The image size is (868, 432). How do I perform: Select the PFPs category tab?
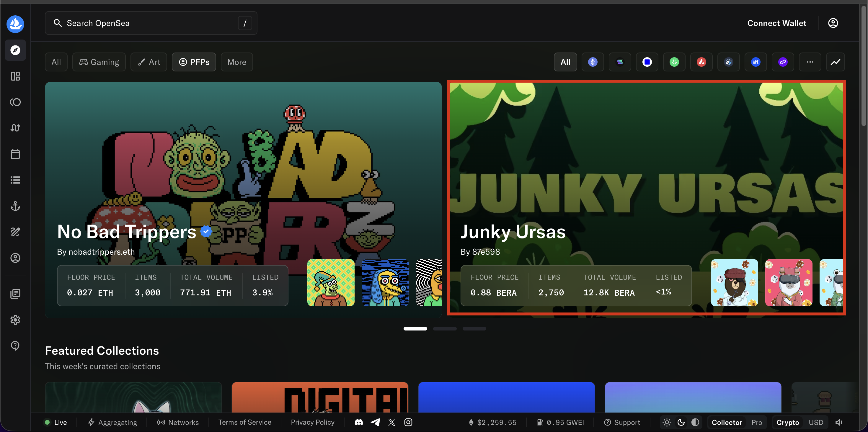click(194, 62)
